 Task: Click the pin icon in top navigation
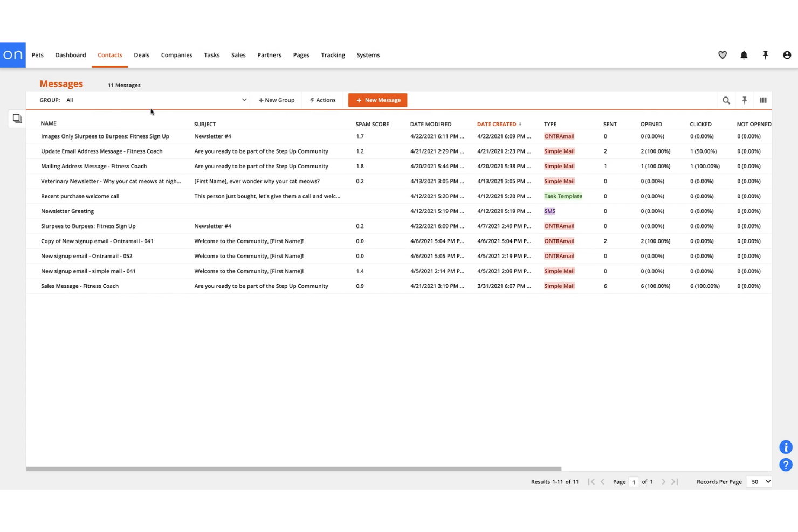pos(766,55)
